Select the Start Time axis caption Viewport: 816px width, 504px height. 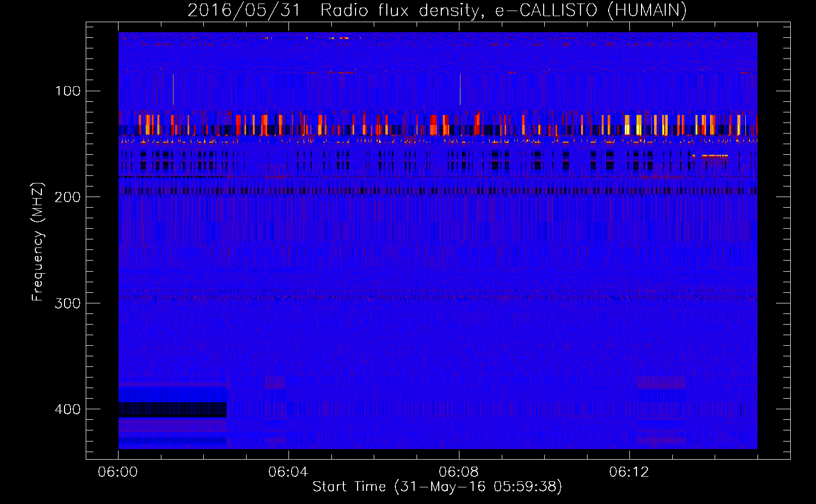tap(437, 487)
